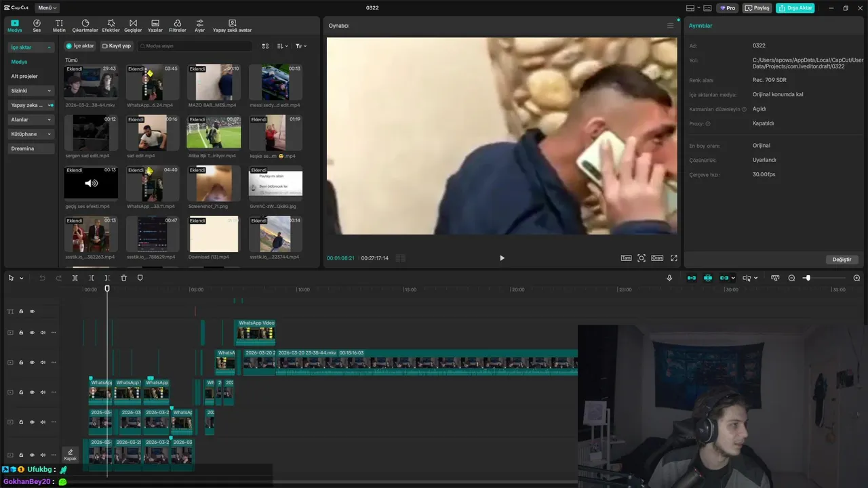This screenshot has height=488, width=868.
Task: Zoom in the timeline
Action: click(x=856, y=278)
